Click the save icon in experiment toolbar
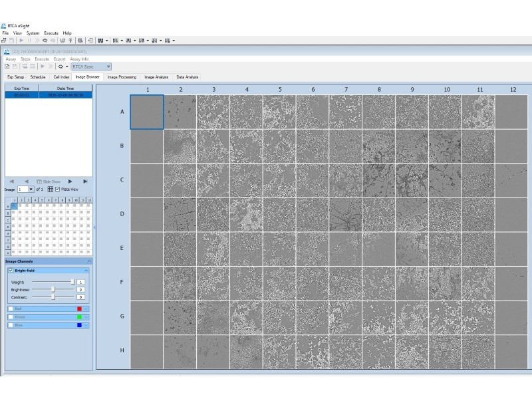 (15, 66)
